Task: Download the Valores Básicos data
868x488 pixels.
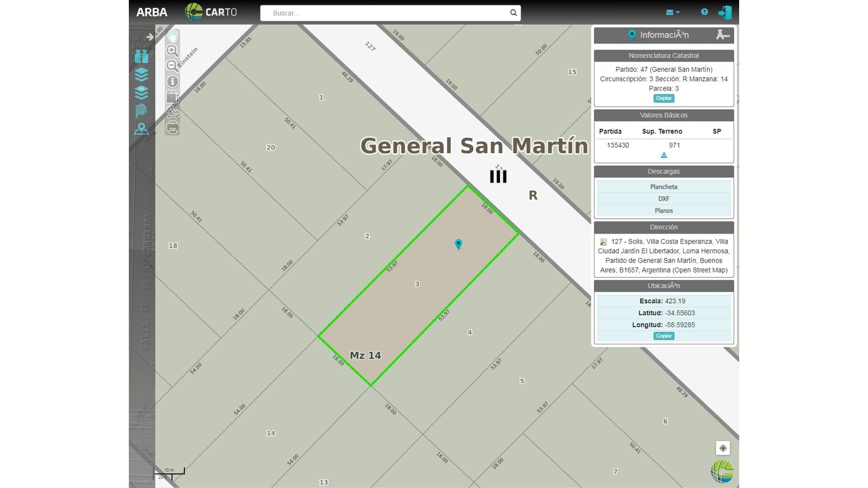Action: (664, 155)
